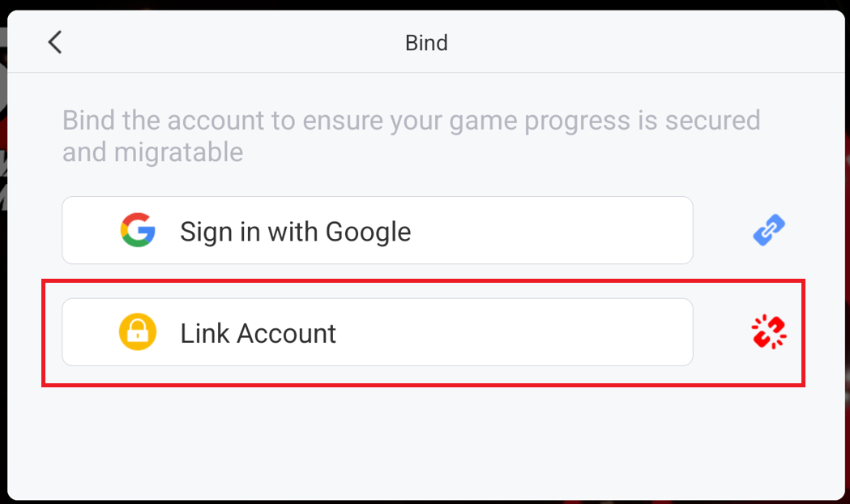This screenshot has width=850, height=504.
Task: Click the word 'Google' on the sign-in button
Action: point(368,232)
